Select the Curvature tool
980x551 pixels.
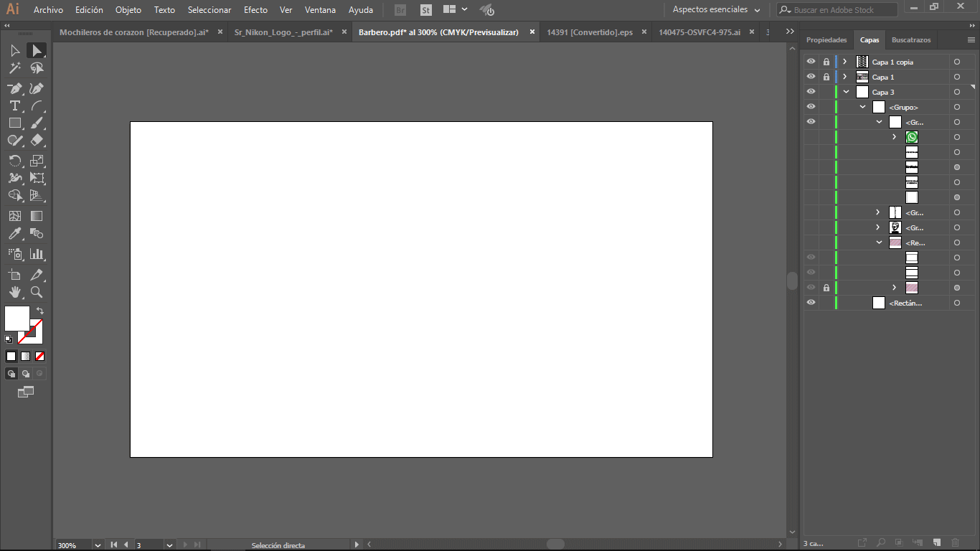[37, 88]
